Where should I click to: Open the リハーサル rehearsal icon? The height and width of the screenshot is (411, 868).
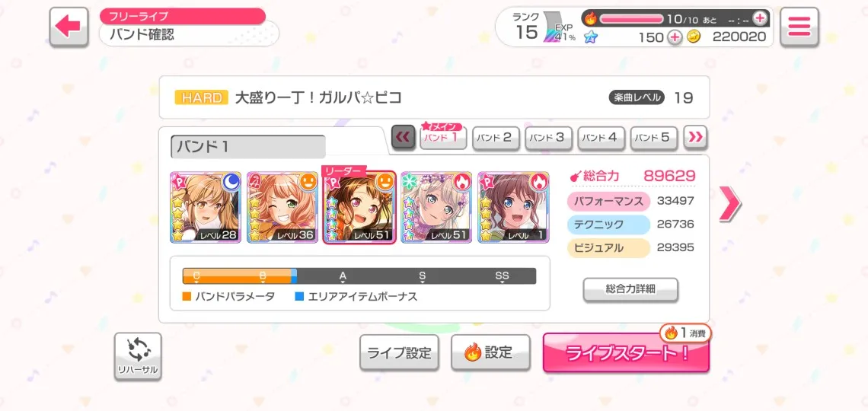[x=138, y=356]
